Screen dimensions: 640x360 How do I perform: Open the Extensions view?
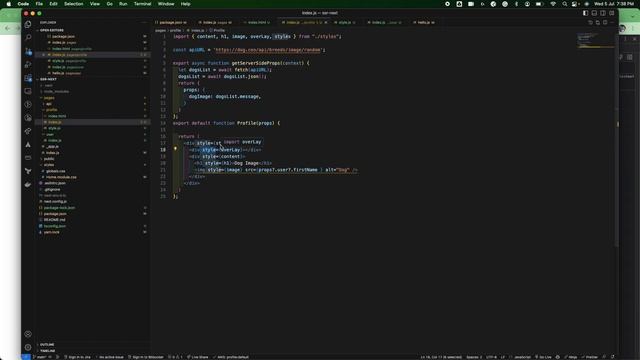tap(28, 78)
